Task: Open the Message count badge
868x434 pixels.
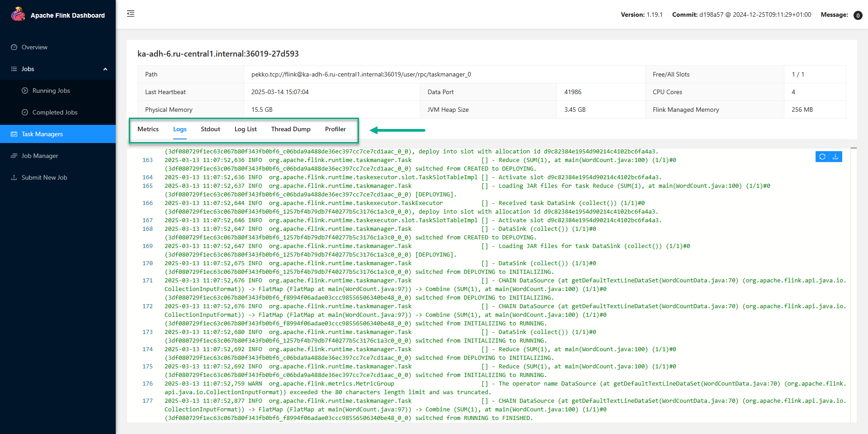Action: pos(858,15)
